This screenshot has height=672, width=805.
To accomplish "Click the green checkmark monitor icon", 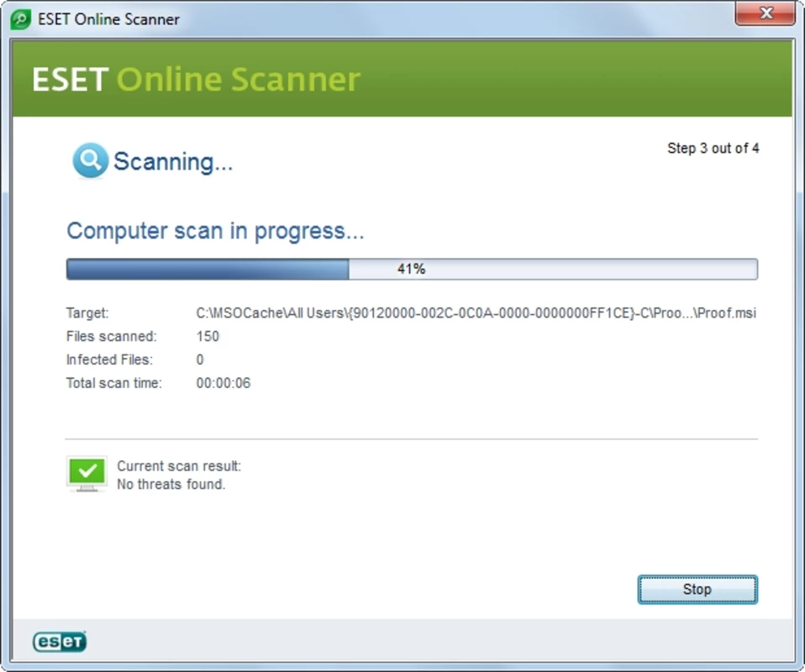I will click(87, 474).
